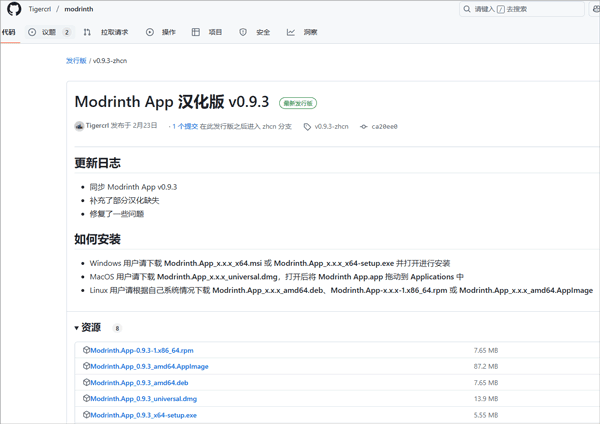Screen dimensions: 600x424
Task: Click the pull request icon
Action: click(x=87, y=32)
